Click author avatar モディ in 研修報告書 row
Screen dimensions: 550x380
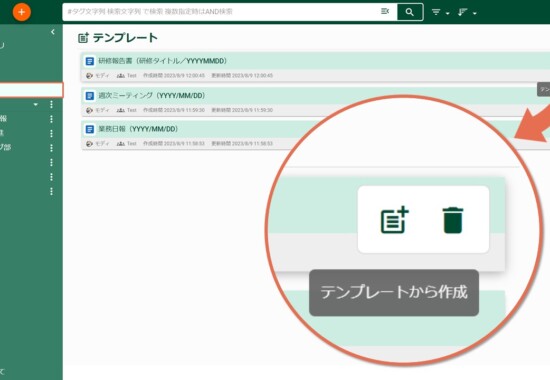pos(89,75)
